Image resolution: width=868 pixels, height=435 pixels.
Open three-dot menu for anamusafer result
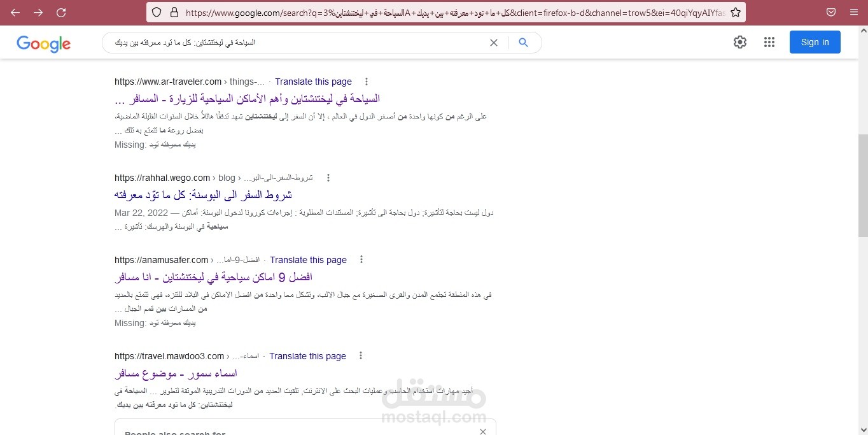coord(361,260)
